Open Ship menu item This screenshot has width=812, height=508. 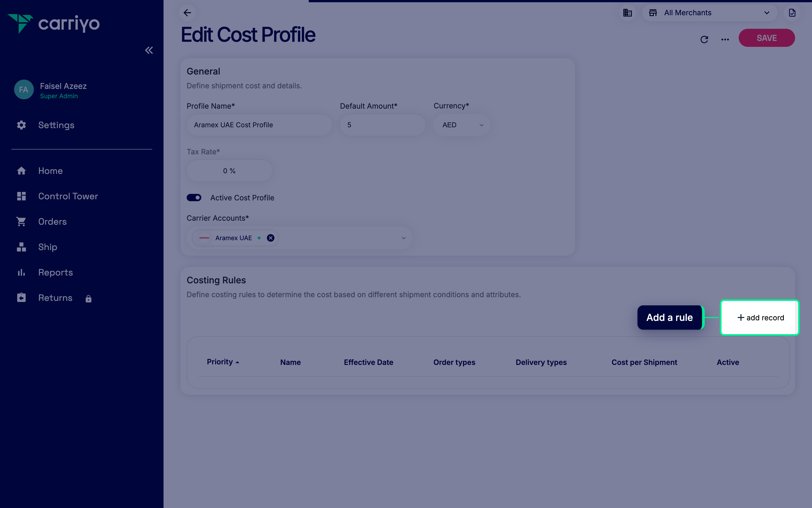[48, 247]
